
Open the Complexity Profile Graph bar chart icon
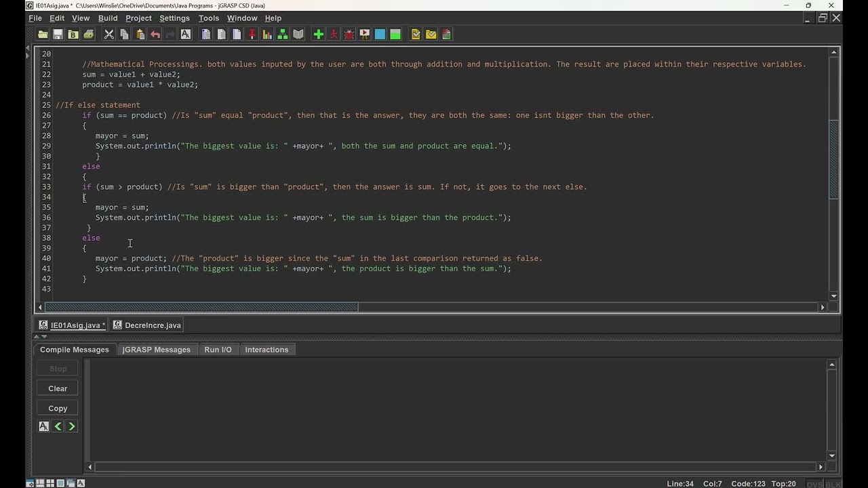click(267, 35)
